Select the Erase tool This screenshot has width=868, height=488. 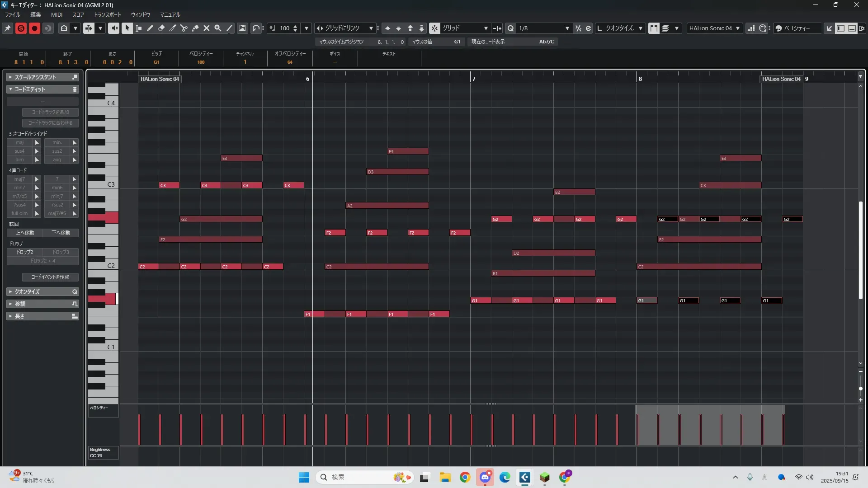(161, 28)
